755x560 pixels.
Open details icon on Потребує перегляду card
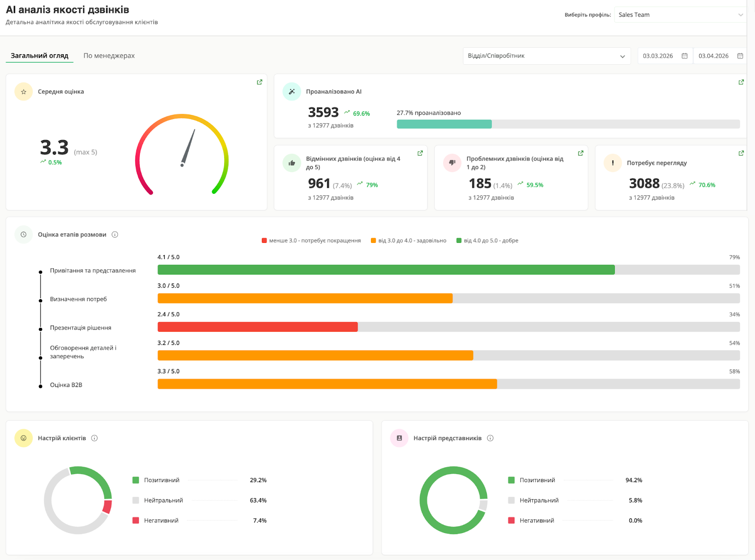741,153
